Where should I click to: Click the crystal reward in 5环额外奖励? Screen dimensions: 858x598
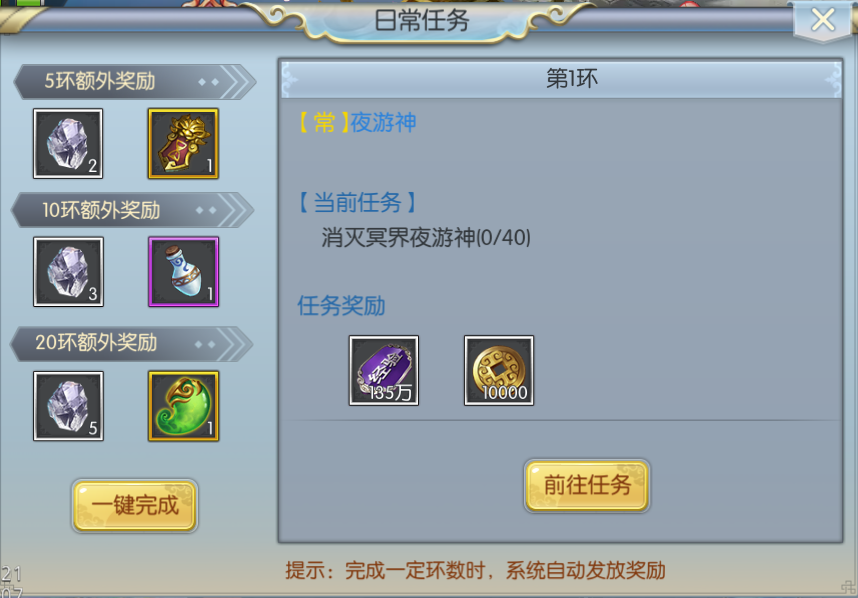(68, 143)
